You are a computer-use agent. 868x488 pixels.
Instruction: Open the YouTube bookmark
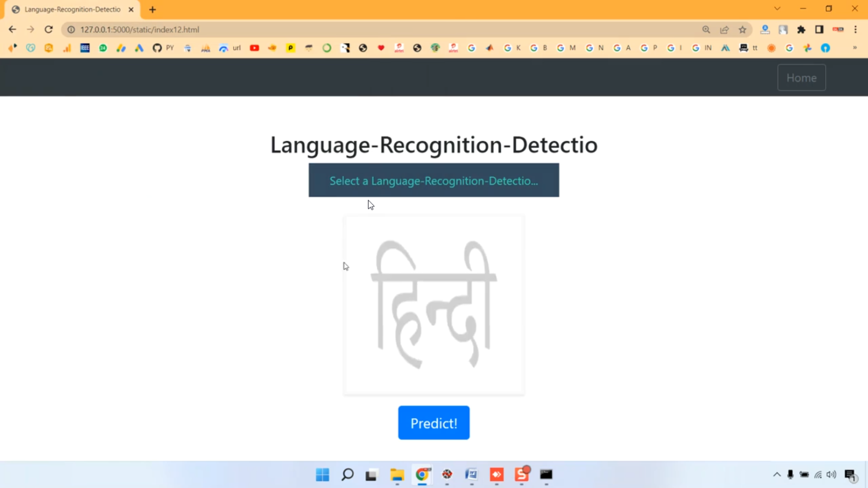point(255,48)
